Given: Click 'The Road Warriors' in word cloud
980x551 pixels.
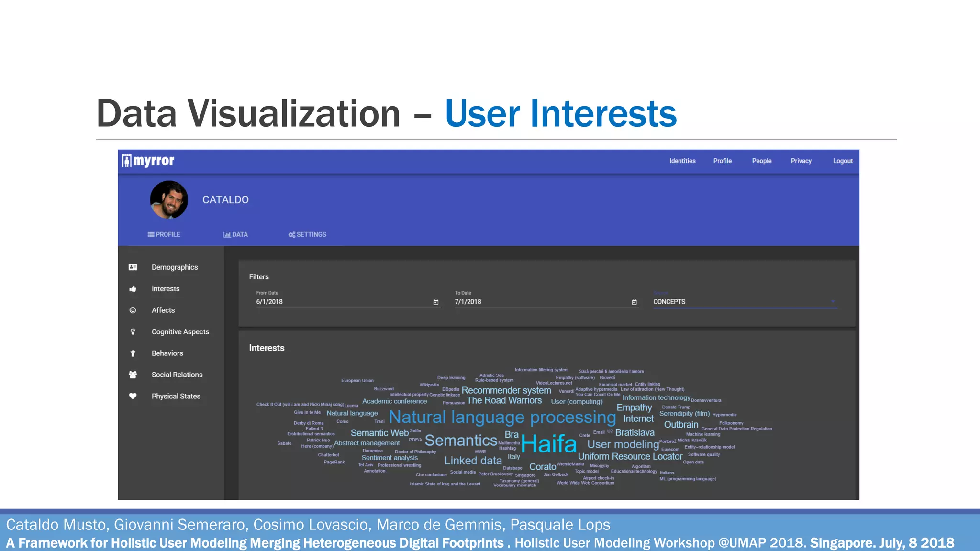Looking at the screenshot, I should pos(504,400).
